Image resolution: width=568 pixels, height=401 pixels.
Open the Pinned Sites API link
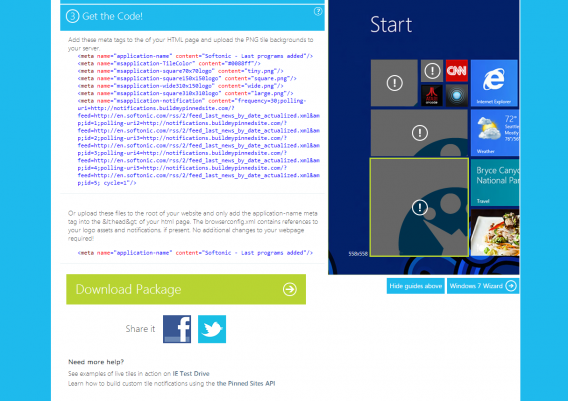coord(246,383)
